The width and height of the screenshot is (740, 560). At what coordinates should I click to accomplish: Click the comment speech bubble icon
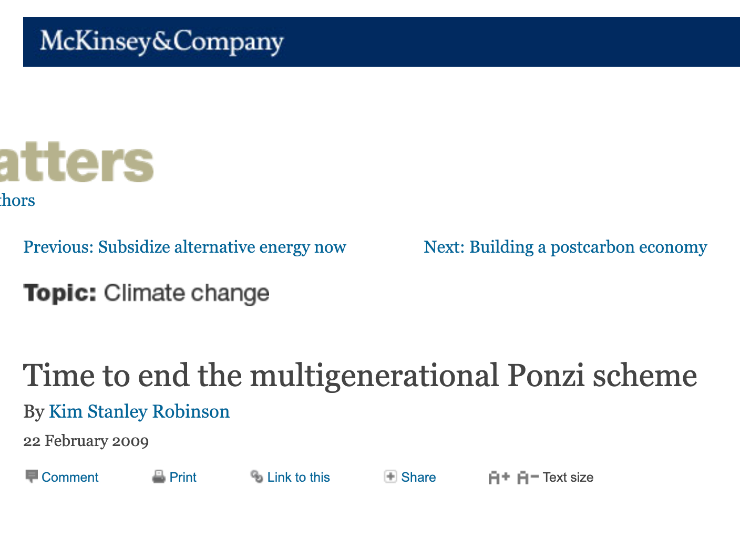pos(32,476)
